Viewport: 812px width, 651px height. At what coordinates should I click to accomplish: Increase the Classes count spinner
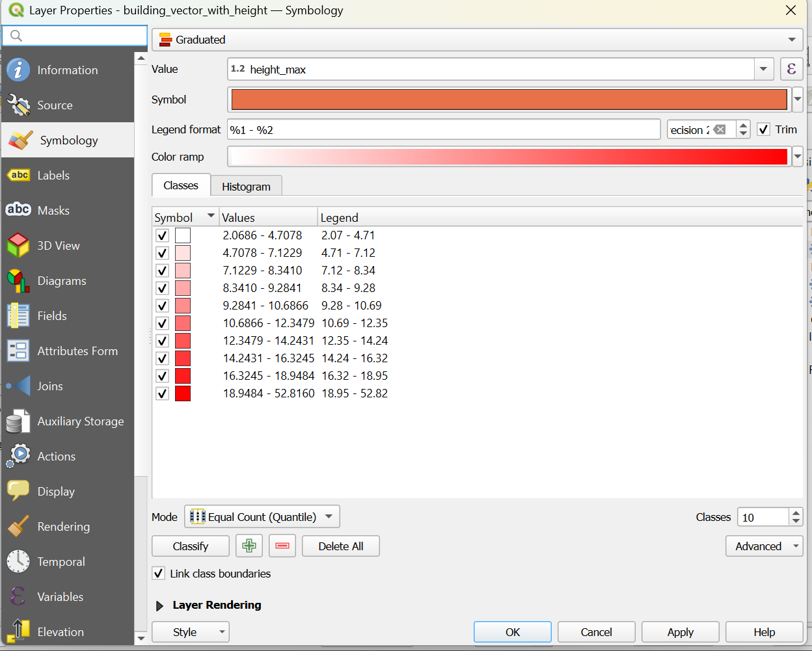coord(796,512)
